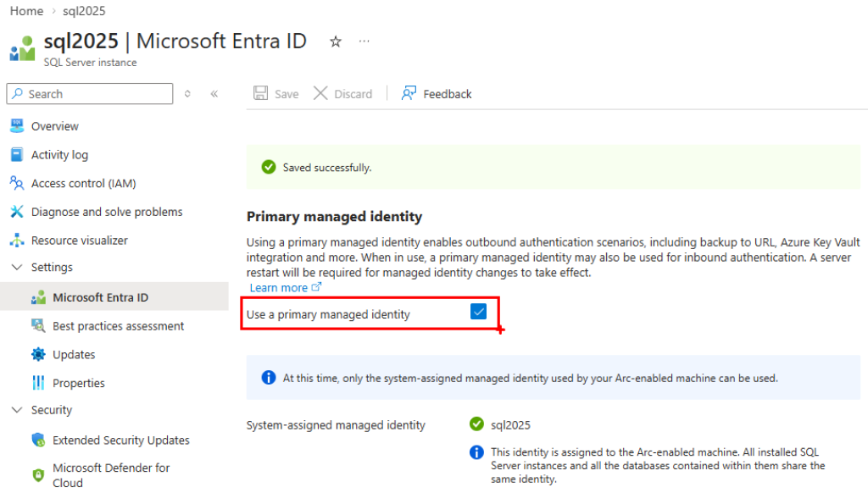Uncheck Use a primary managed identity
The height and width of the screenshot is (493, 868).
coord(479,312)
